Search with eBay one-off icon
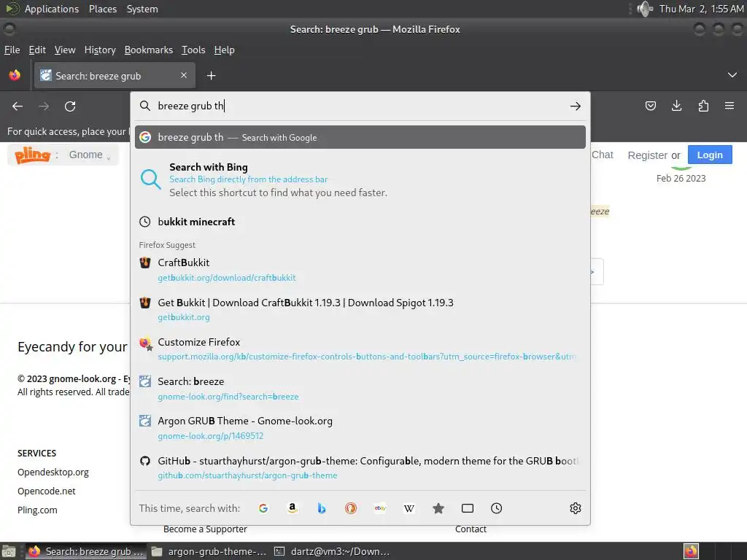 [x=380, y=508]
